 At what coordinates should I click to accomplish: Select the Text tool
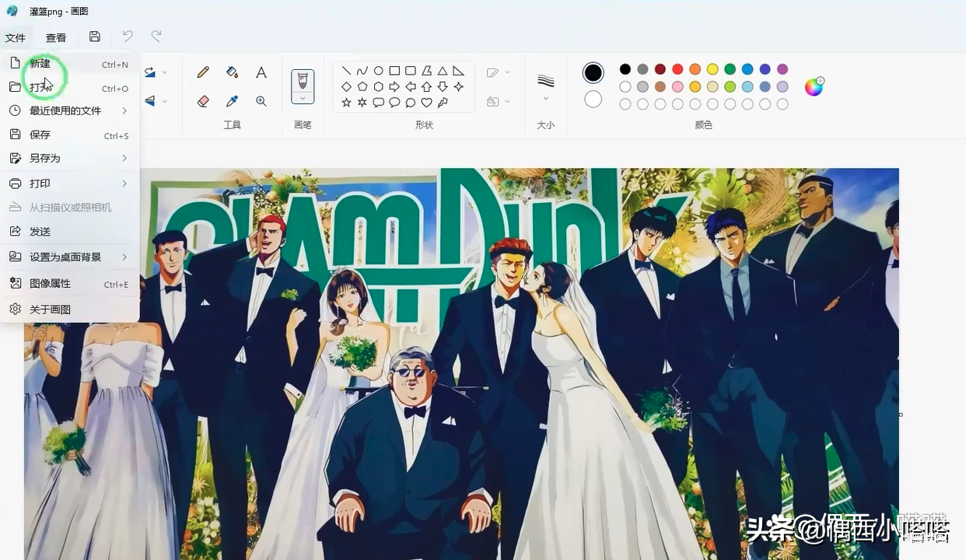coord(261,72)
